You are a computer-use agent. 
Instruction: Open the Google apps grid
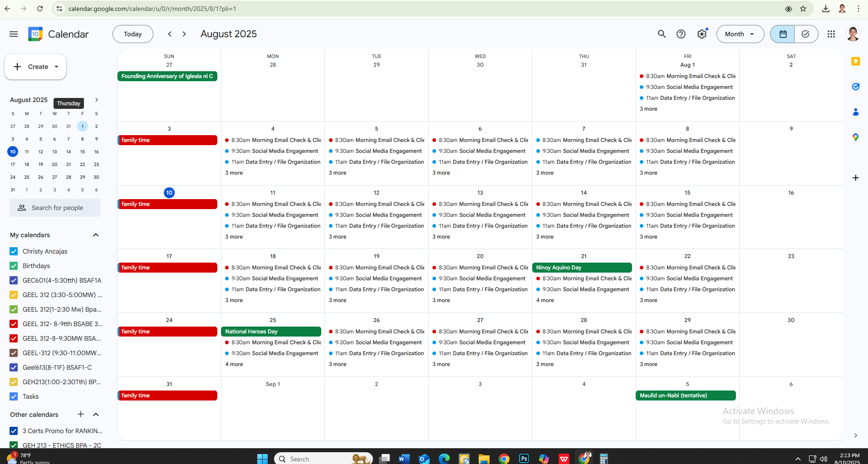[x=831, y=34]
